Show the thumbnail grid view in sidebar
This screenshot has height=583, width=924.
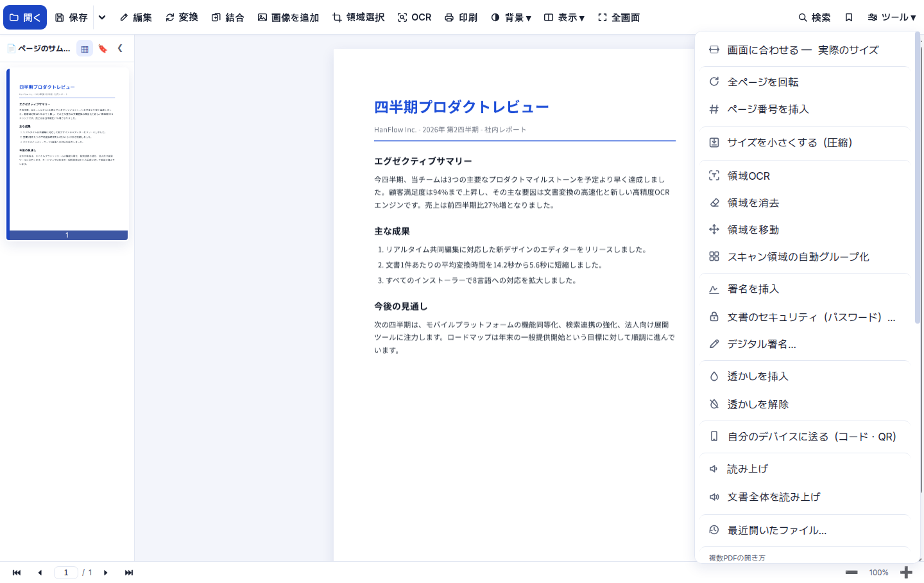pyautogui.click(x=85, y=48)
